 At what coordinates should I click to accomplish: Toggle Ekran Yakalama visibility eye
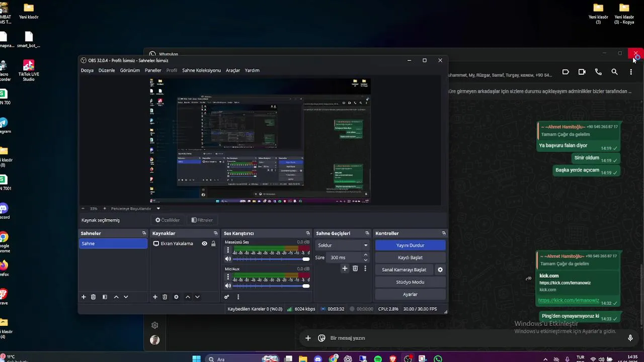pos(204,243)
